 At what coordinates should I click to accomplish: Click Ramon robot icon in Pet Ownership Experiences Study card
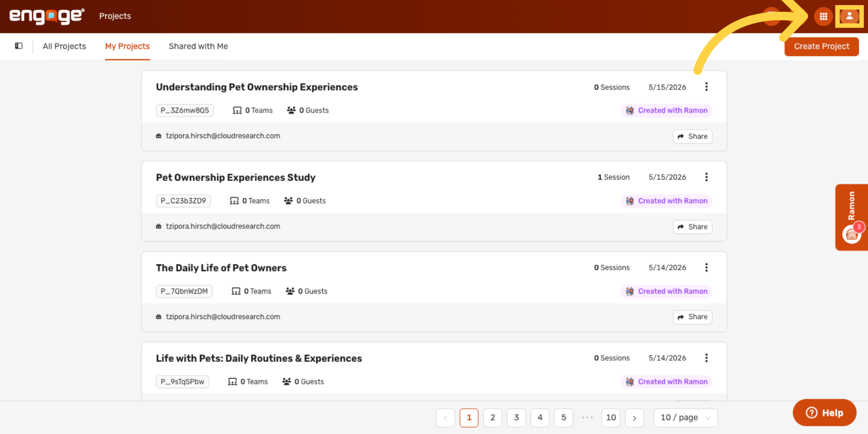click(x=630, y=201)
